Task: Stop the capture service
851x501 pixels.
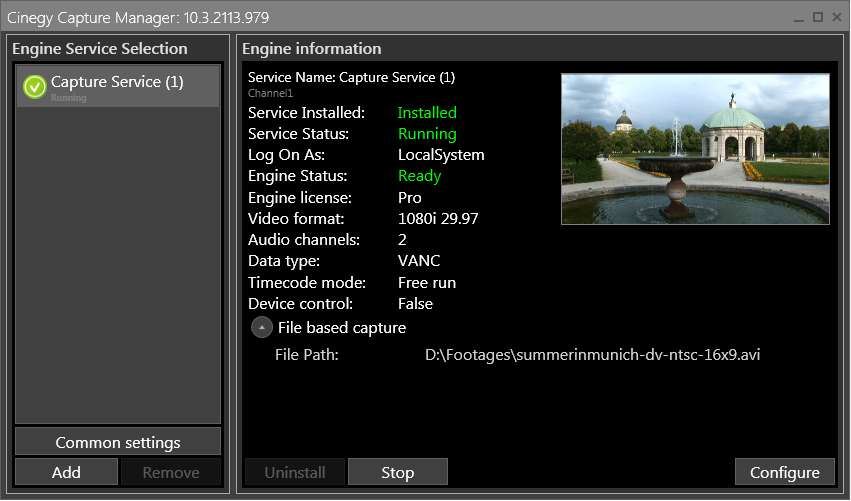Action: pyautogui.click(x=398, y=472)
